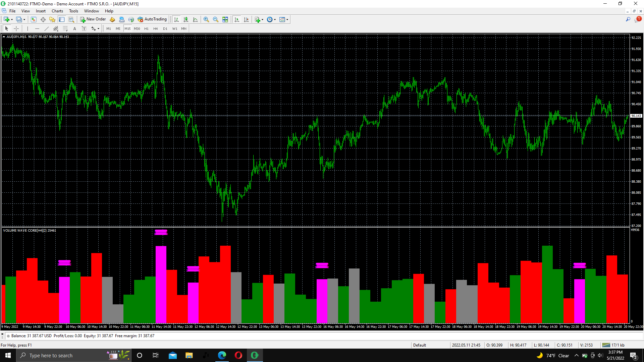Toggle AutoTrading on
The image size is (644, 362).
click(152, 19)
